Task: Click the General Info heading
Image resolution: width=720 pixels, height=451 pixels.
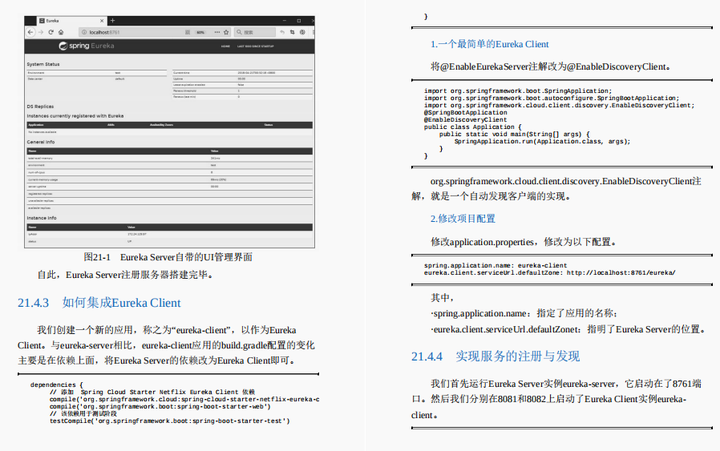Action: pyautogui.click(x=41, y=142)
